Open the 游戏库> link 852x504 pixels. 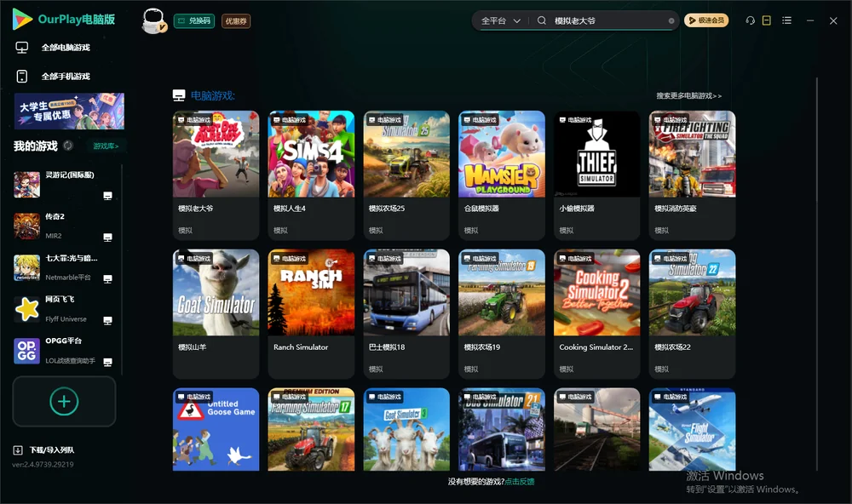pos(106,146)
